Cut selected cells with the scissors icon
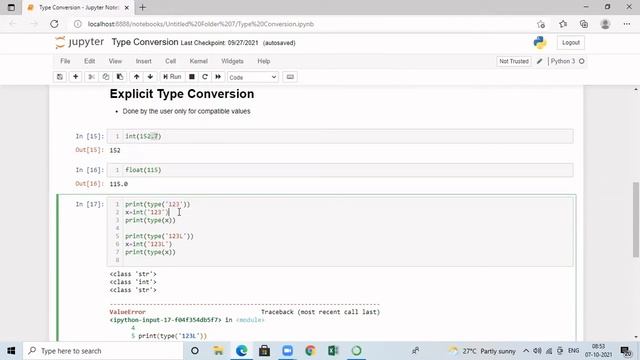The image size is (640, 360). coord(91,77)
